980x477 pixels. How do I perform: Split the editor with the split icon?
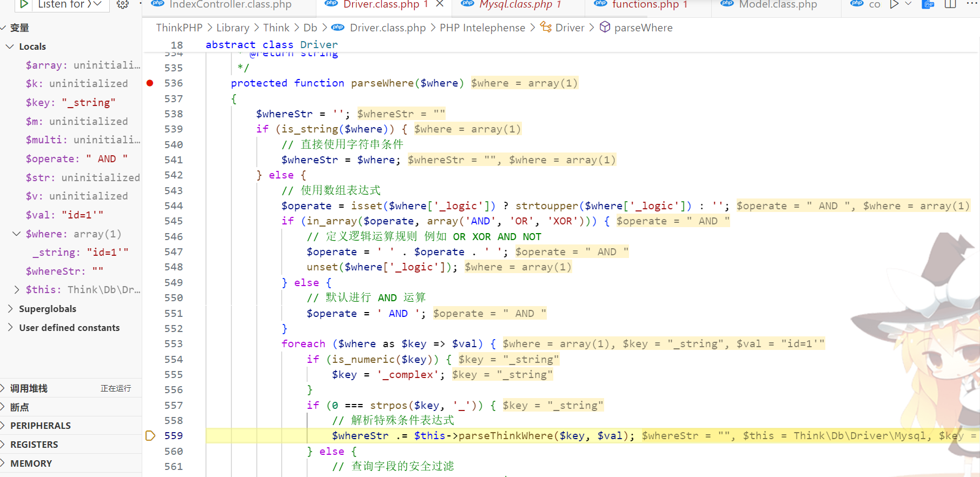pos(950,4)
